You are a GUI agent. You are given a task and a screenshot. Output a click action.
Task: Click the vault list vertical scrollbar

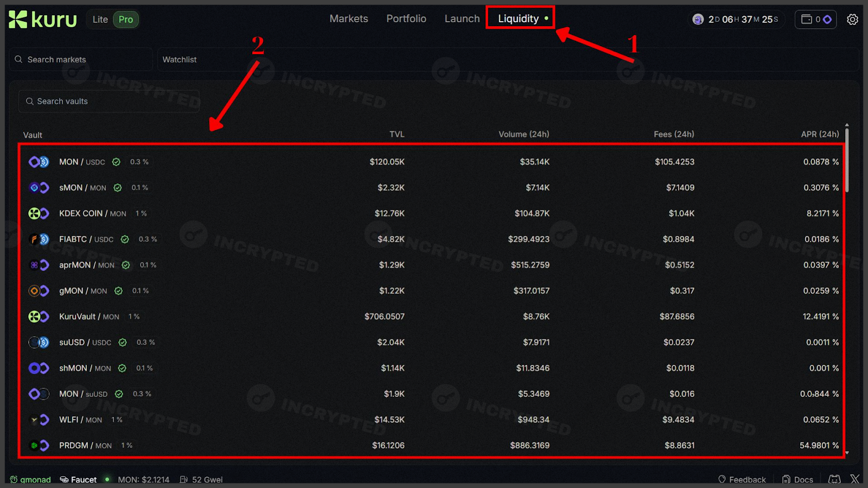[847, 160]
